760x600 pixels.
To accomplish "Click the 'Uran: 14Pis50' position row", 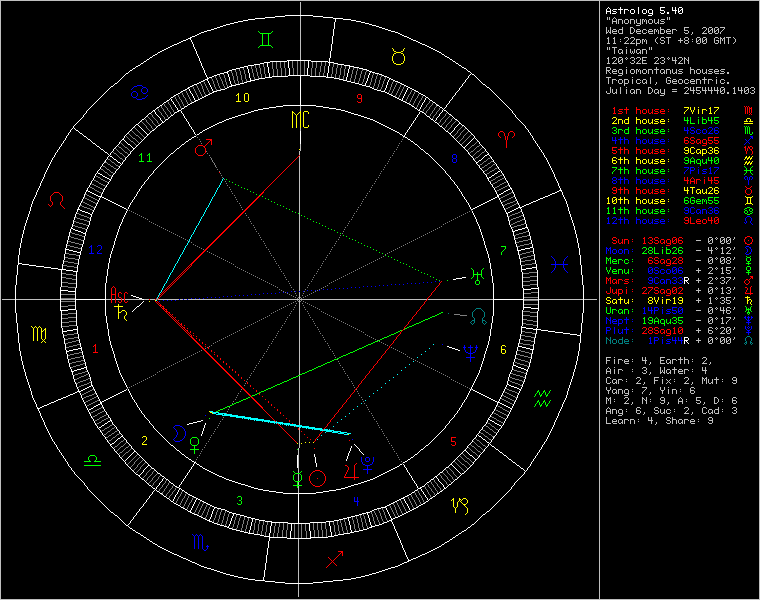I will 680,311.
